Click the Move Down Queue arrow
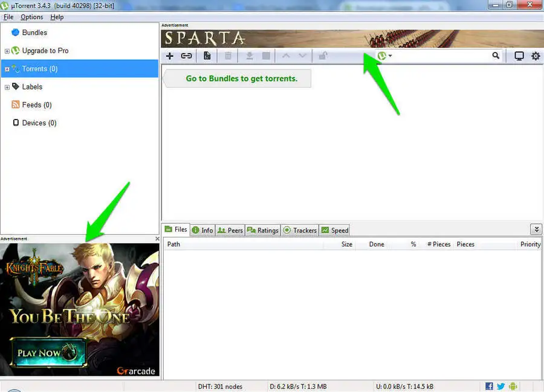Viewport: 544px width, 392px height. click(x=303, y=56)
